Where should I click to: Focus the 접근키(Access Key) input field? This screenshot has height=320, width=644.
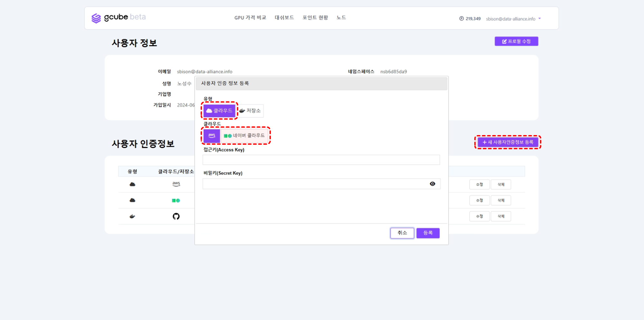pyautogui.click(x=321, y=160)
